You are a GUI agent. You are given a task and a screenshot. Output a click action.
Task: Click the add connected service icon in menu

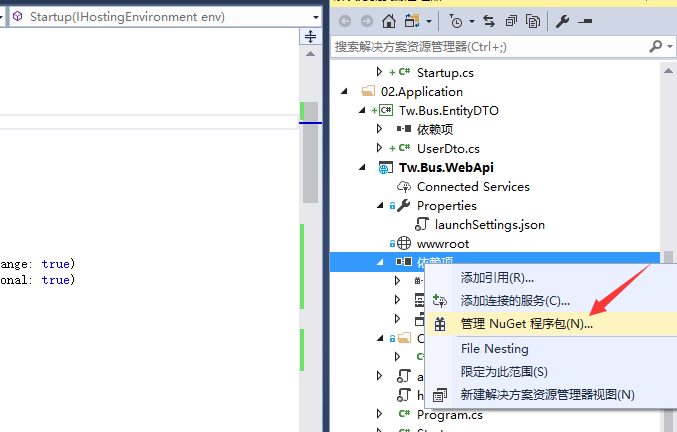[x=440, y=300]
